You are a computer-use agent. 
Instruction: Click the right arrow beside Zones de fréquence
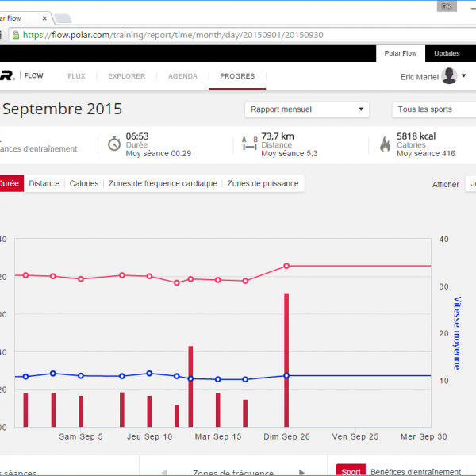click(301, 472)
